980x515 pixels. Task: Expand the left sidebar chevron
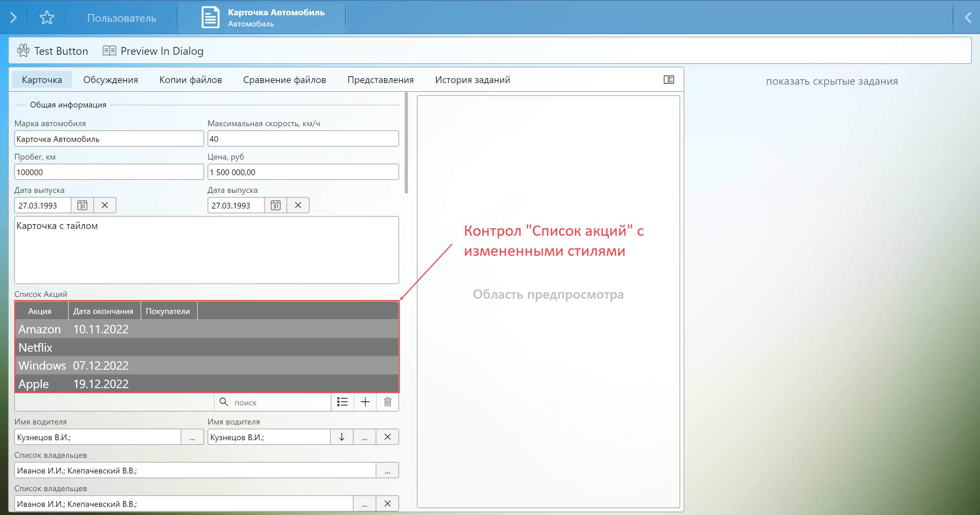click(x=13, y=17)
